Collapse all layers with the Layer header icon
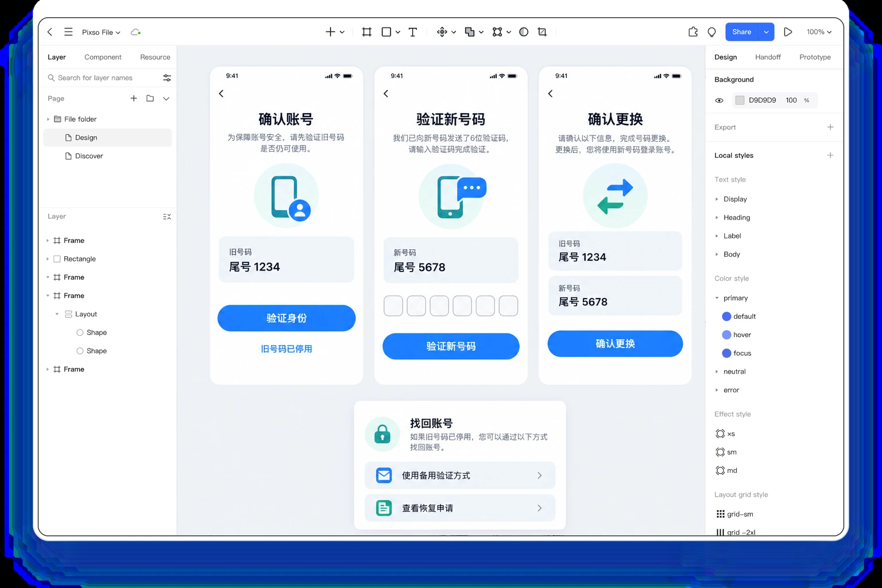This screenshot has height=588, width=882. 167,216
